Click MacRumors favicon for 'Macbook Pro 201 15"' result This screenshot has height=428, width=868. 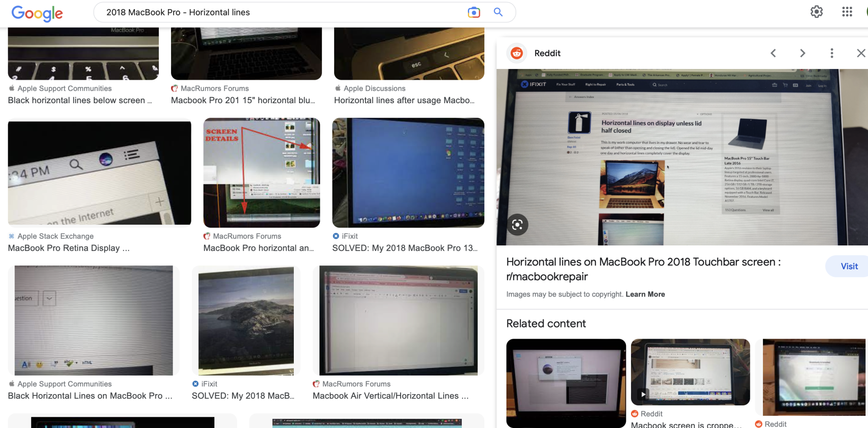[174, 88]
